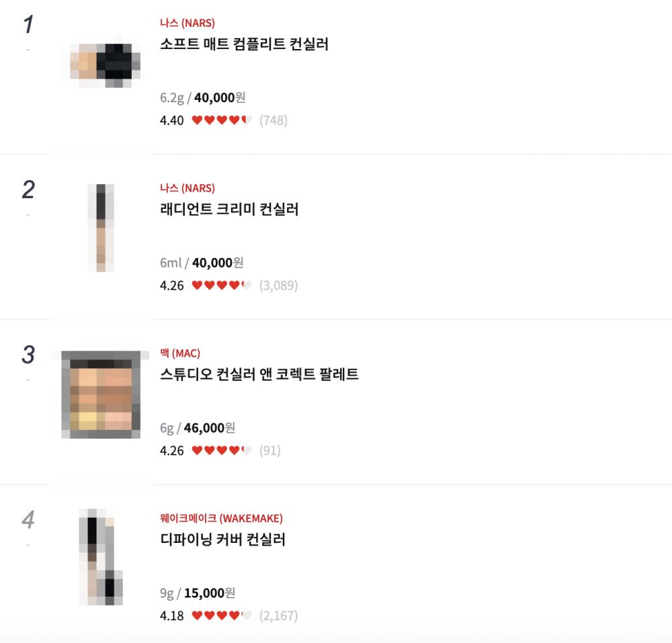Open the NARS soft matte concealer thumbnail
Image resolution: width=672 pixels, height=643 pixels.
(105, 65)
